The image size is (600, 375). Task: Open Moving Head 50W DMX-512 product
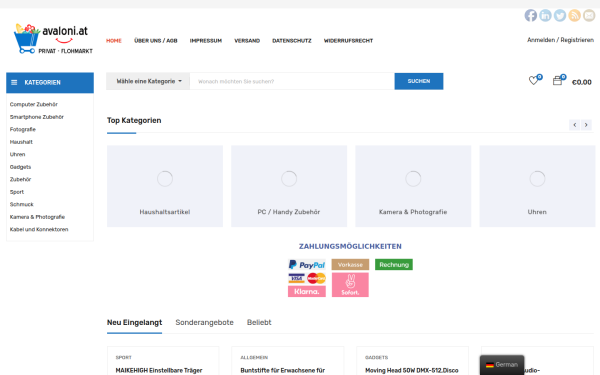click(412, 370)
